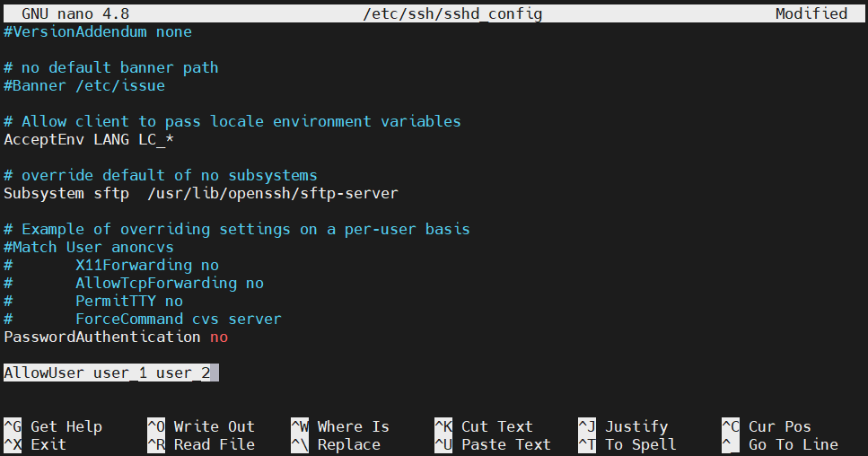Image resolution: width=868 pixels, height=456 pixels.
Task: Select the ^U Paste Text shortcut
Action: coord(493,444)
